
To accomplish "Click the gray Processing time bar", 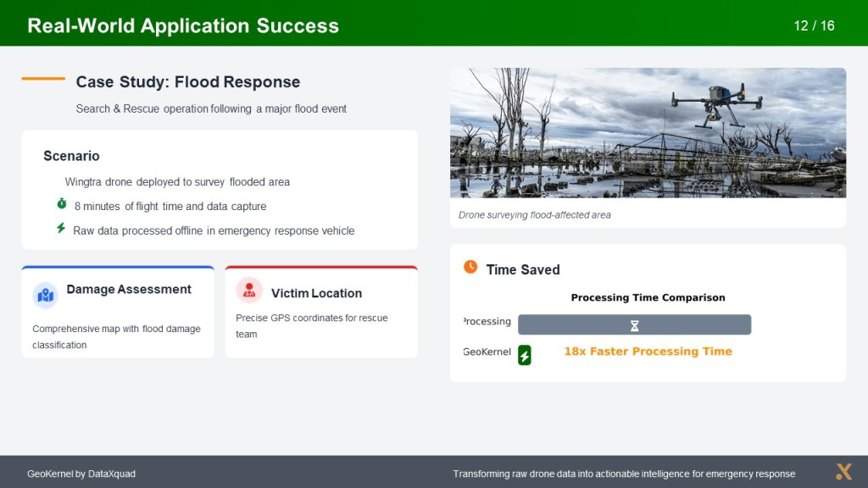I will point(576,325).
